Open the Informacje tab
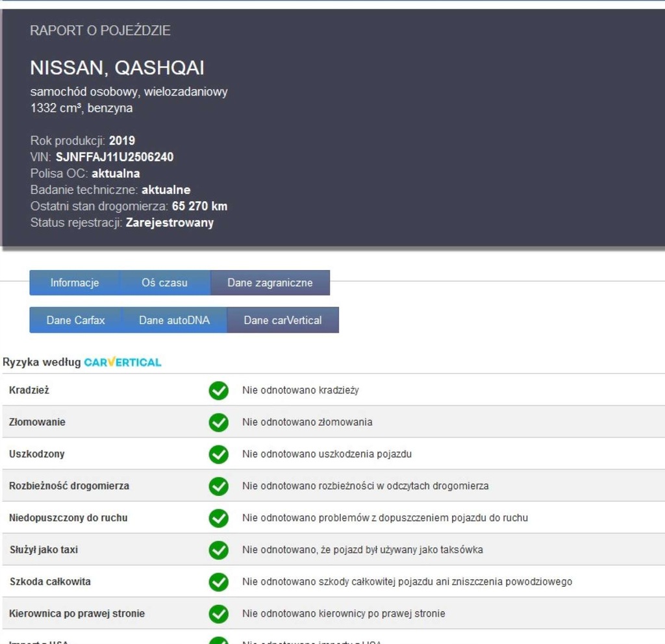The image size is (665, 644). point(75,283)
